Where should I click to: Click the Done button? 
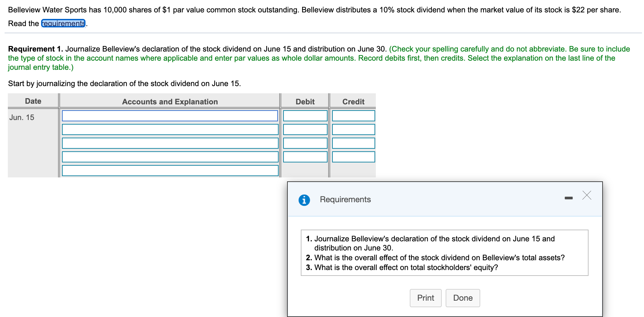463,298
